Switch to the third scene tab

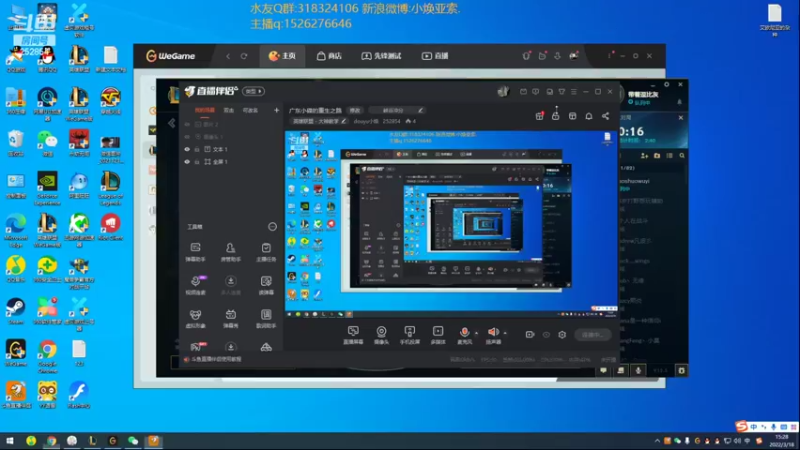[x=250, y=110]
